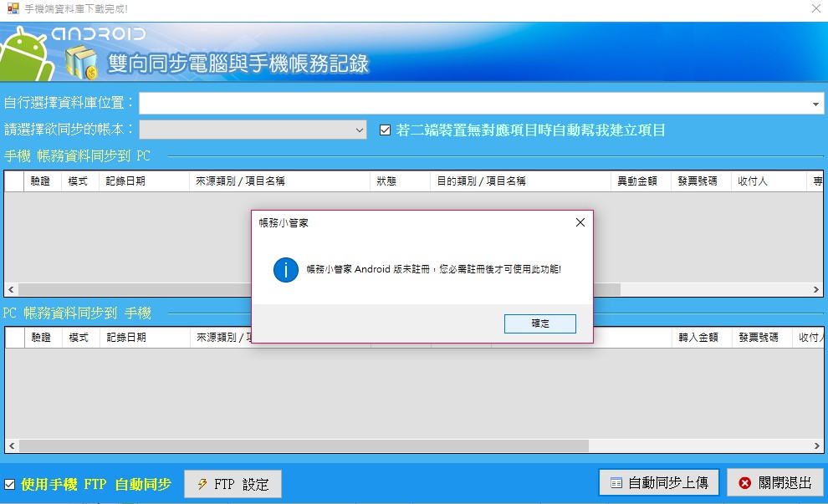Click the app icon in the title bar
This screenshot has width=828, height=504.
tap(13, 8)
